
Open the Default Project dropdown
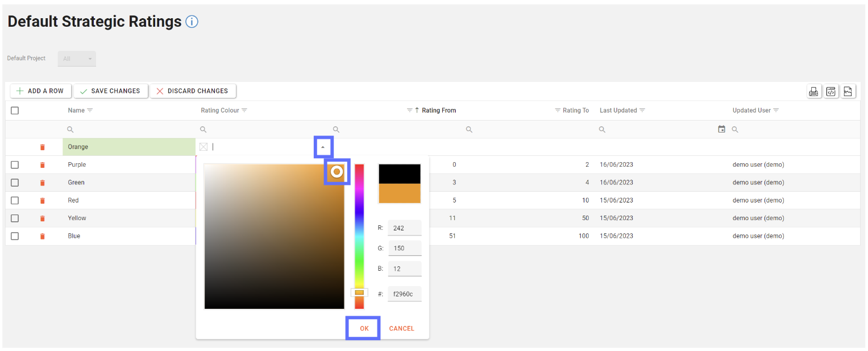[x=77, y=59]
